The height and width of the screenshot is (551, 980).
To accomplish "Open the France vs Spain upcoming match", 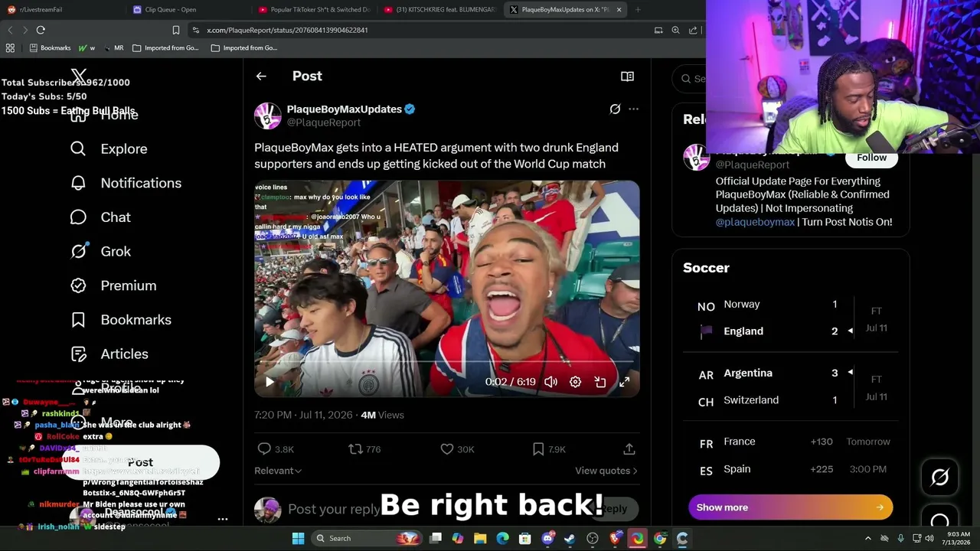I will (x=790, y=455).
